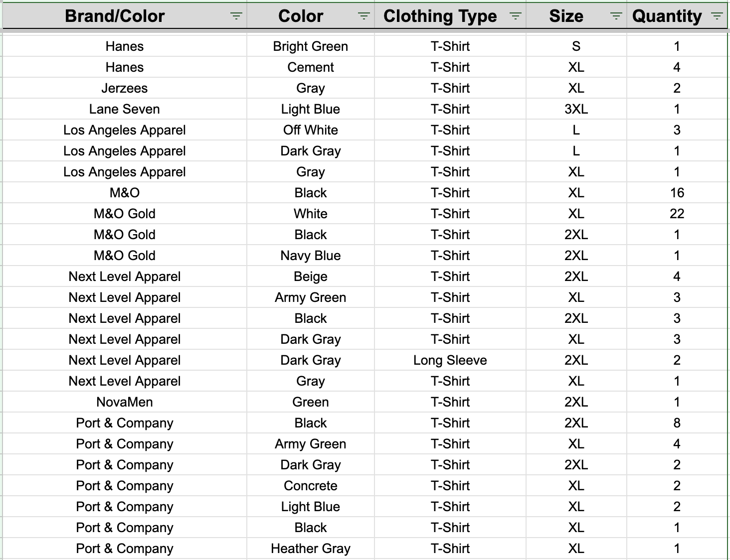Click the quantity cell showing 16

tap(677, 193)
